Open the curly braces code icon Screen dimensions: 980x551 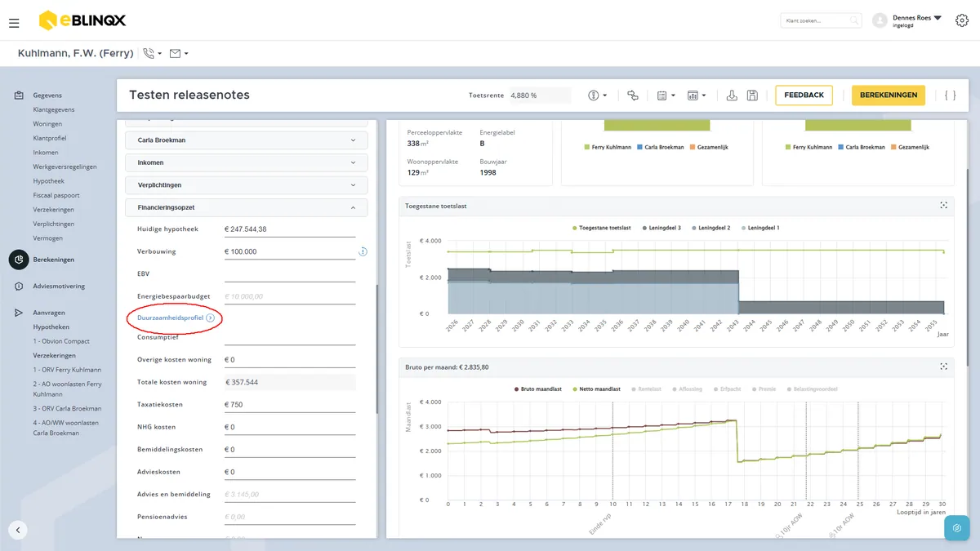tap(950, 96)
